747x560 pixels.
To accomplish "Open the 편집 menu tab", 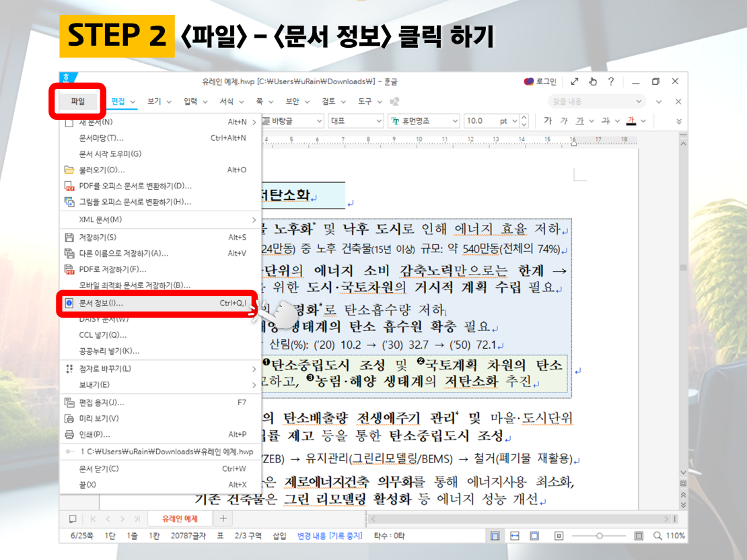I will coord(118,102).
